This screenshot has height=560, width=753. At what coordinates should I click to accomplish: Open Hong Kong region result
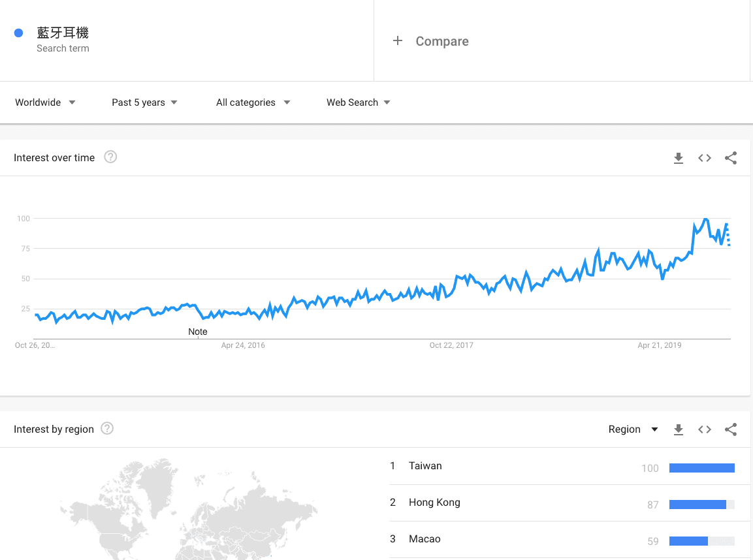(434, 503)
